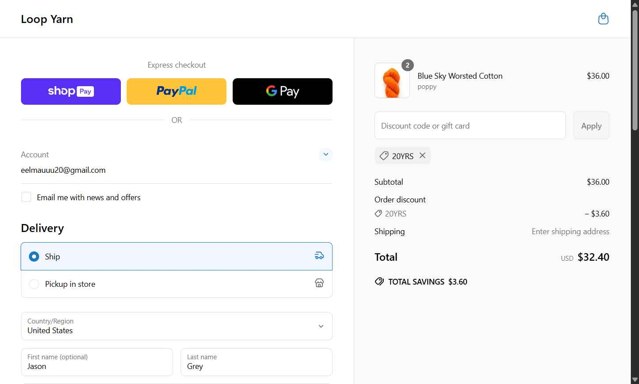
Task: Click the page vertical scrollbar
Action: (x=635, y=69)
